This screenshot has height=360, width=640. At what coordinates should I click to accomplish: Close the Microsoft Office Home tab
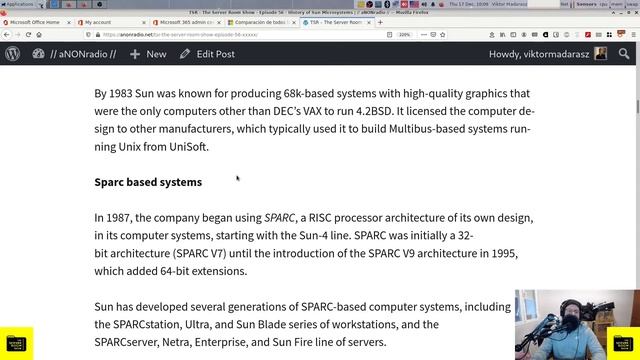(x=69, y=22)
